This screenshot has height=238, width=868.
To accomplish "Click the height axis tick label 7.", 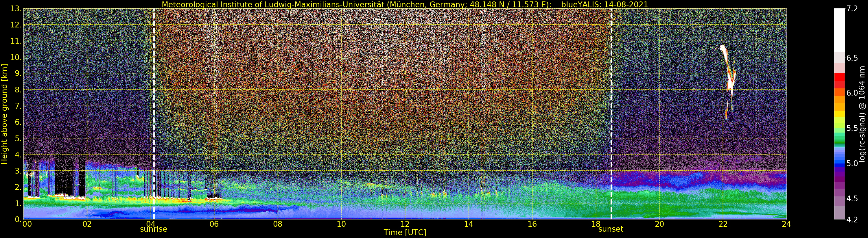I will (19, 106).
